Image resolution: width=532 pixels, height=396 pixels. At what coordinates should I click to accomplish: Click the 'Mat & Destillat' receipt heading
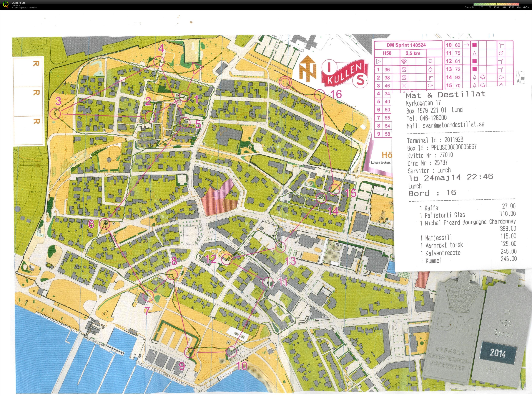point(446,95)
